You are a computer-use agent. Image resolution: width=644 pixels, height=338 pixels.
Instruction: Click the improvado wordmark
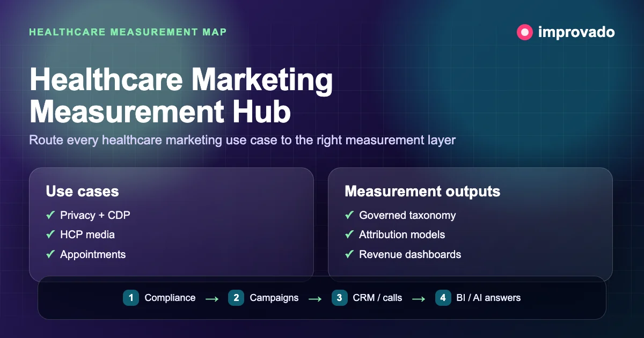click(576, 32)
